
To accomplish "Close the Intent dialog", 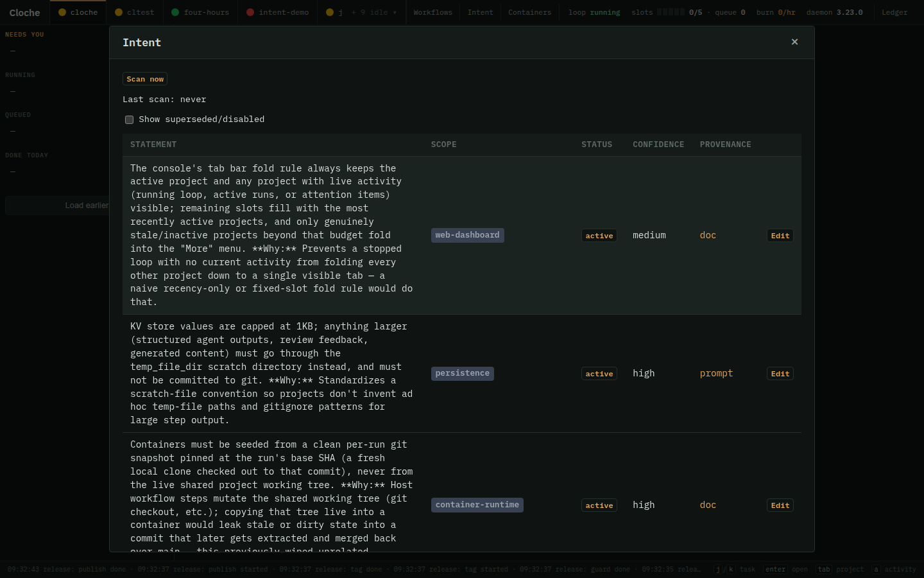I will (x=794, y=42).
